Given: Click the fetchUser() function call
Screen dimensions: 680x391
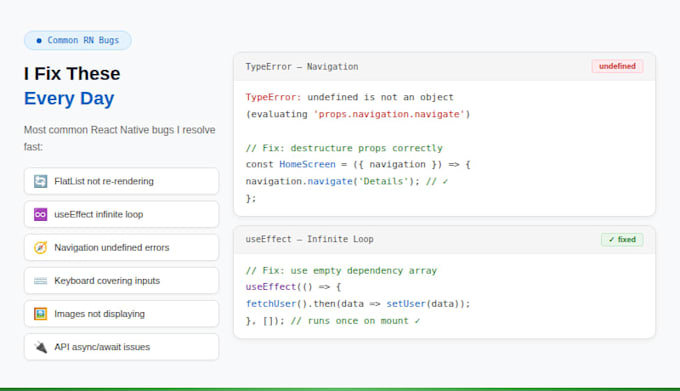Looking at the screenshot, I should pyautogui.click(x=276, y=304).
